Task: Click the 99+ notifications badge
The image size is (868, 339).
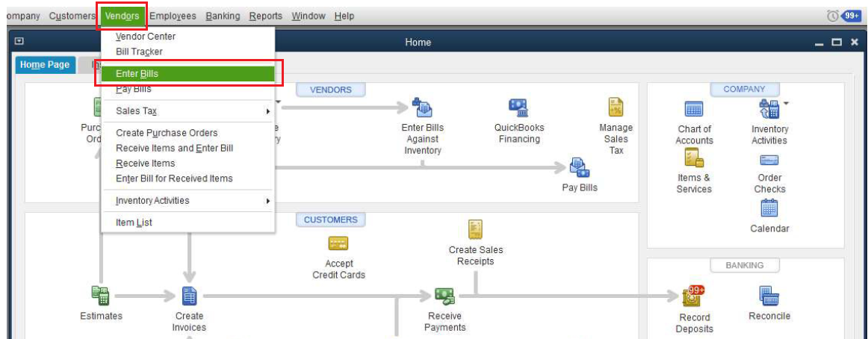Action: [851, 16]
